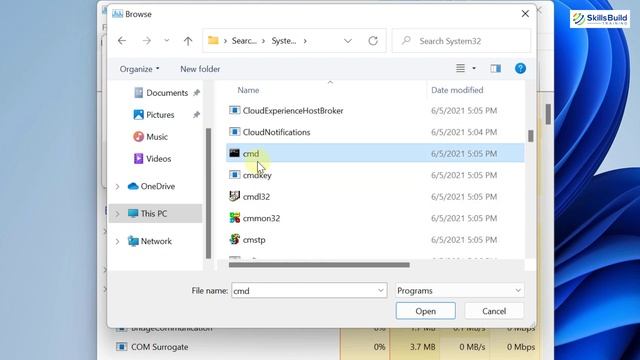
Task: Click the folder icon in address bar
Action: click(213, 40)
